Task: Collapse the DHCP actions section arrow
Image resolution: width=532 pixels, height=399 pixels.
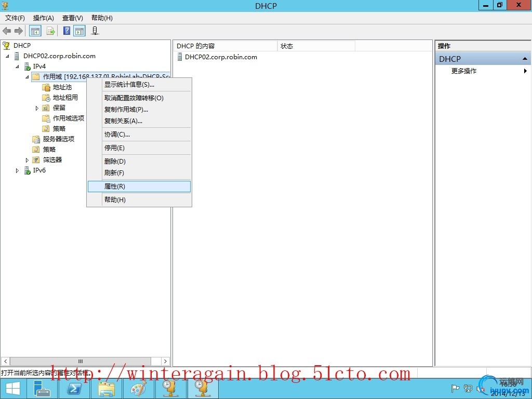Action: (x=525, y=59)
